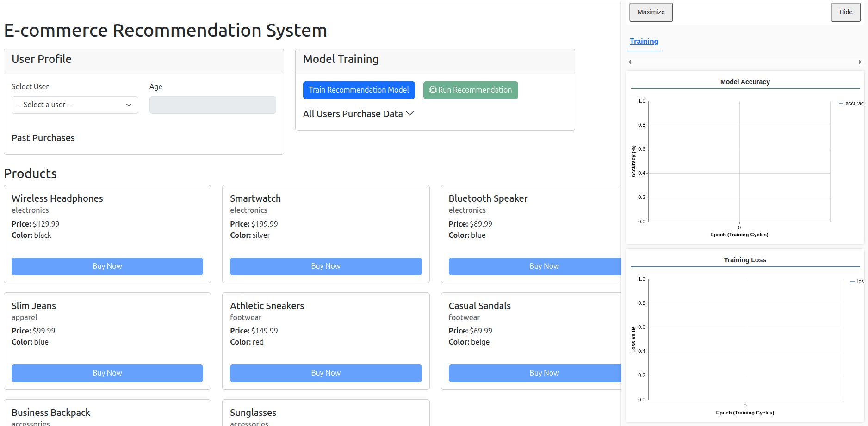The height and width of the screenshot is (426, 868).
Task: Click the left scroll arrow under tabs
Action: [630, 62]
